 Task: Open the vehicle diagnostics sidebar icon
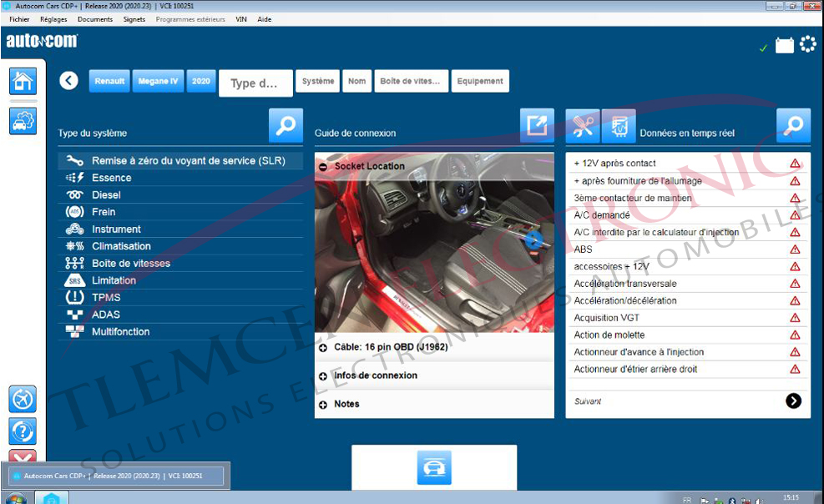(x=23, y=121)
